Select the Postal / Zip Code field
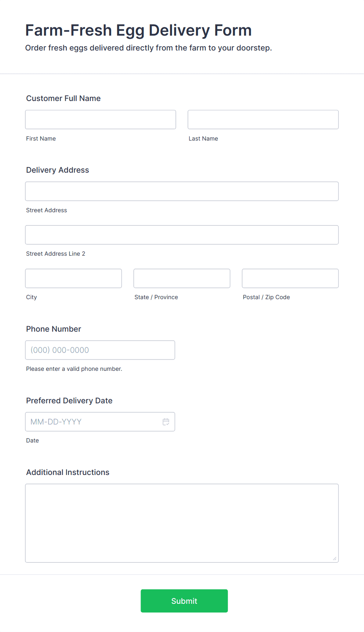 [x=290, y=278]
